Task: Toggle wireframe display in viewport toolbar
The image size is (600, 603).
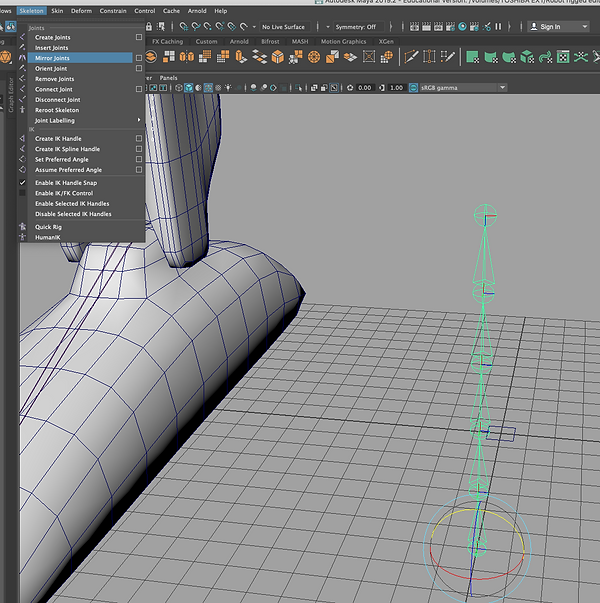Action: point(178,88)
